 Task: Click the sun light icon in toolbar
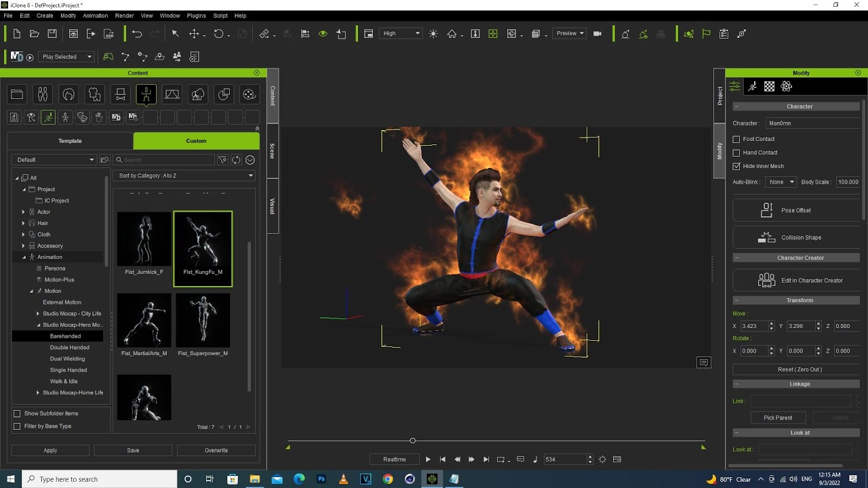(x=433, y=34)
